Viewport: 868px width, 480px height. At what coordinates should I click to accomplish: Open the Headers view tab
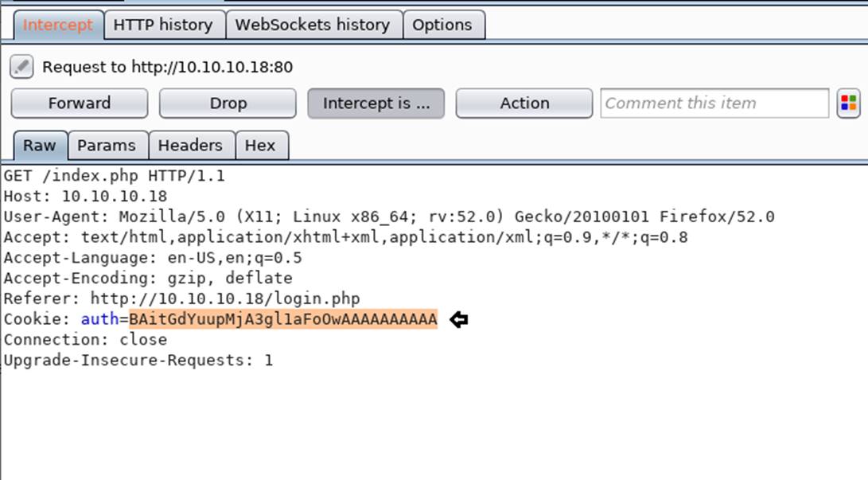coord(192,146)
